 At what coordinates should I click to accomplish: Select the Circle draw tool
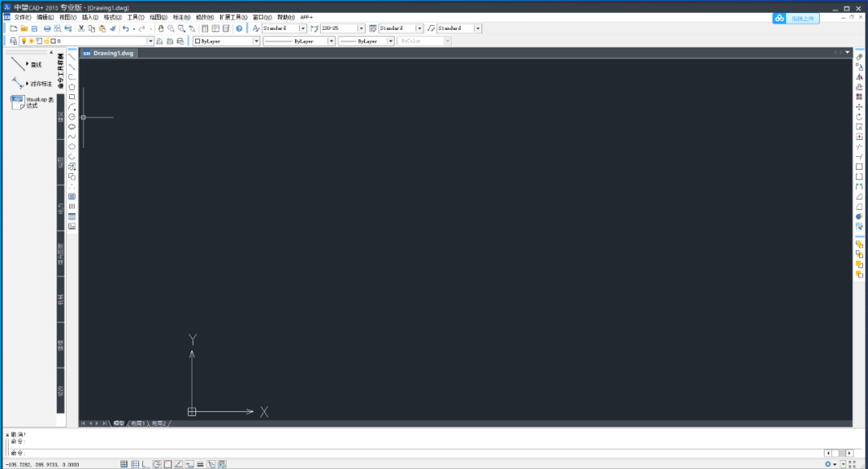tap(72, 117)
